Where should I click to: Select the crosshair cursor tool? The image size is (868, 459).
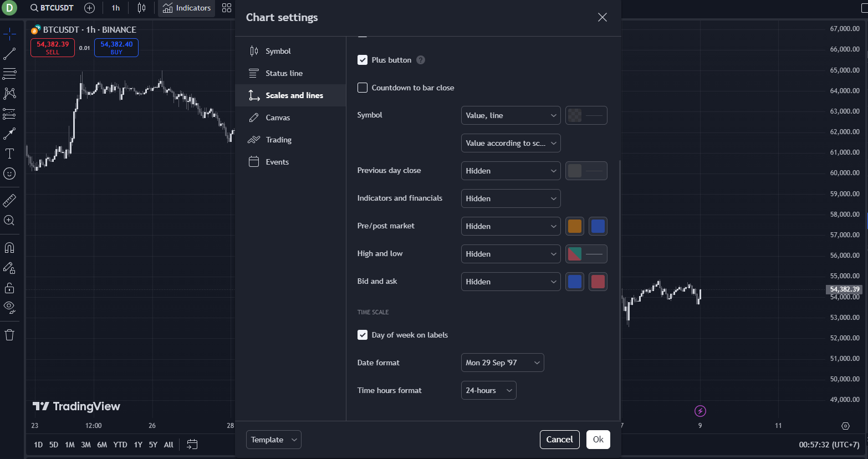(9, 34)
